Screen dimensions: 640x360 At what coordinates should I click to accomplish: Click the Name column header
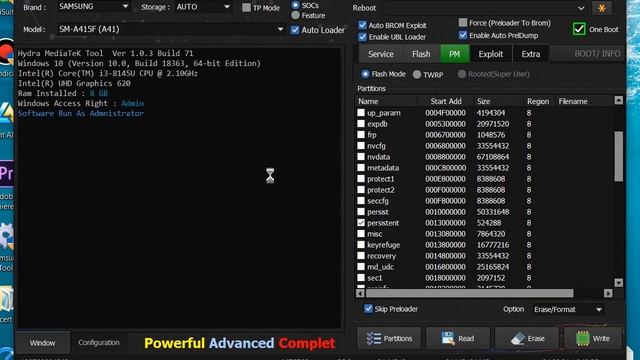point(386,101)
